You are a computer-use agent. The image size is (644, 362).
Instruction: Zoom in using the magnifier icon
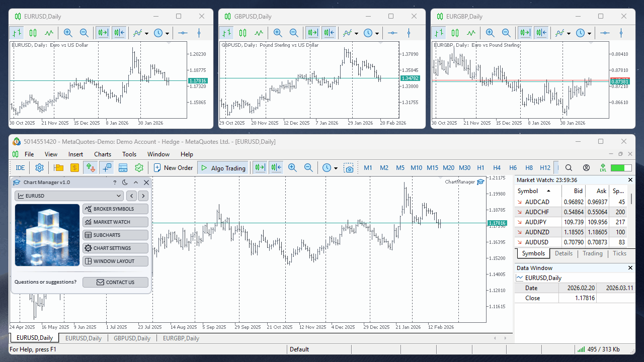(x=292, y=167)
